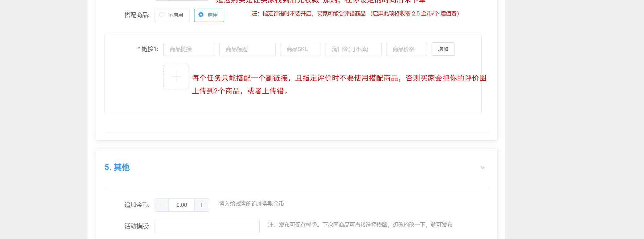Focus the 商品标题 text box

click(247, 49)
